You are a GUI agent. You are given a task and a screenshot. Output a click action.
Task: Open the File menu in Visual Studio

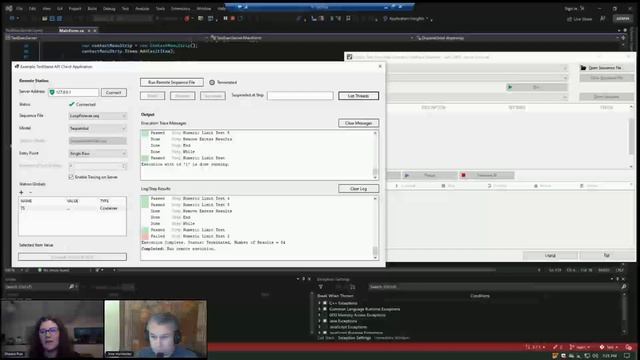tap(19, 8)
